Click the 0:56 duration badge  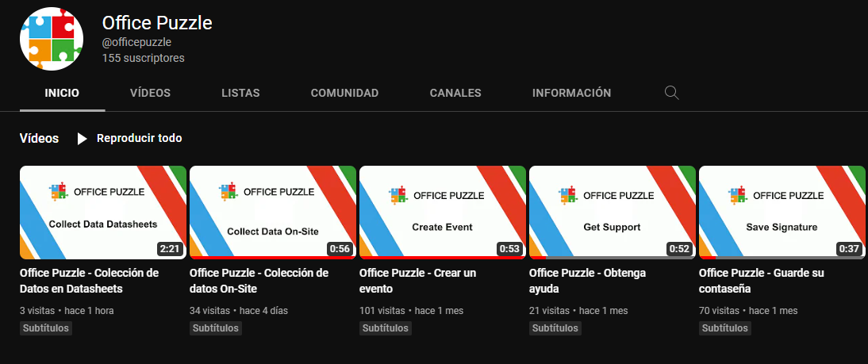tap(340, 249)
